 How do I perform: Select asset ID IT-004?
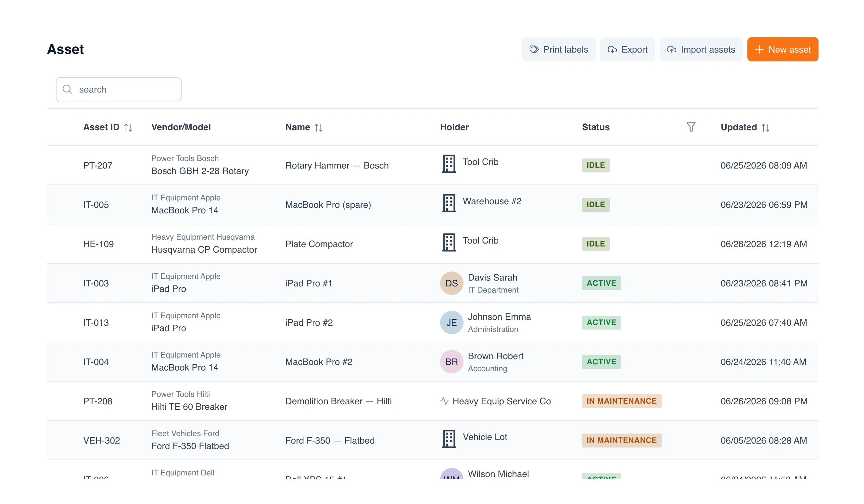coord(96,362)
